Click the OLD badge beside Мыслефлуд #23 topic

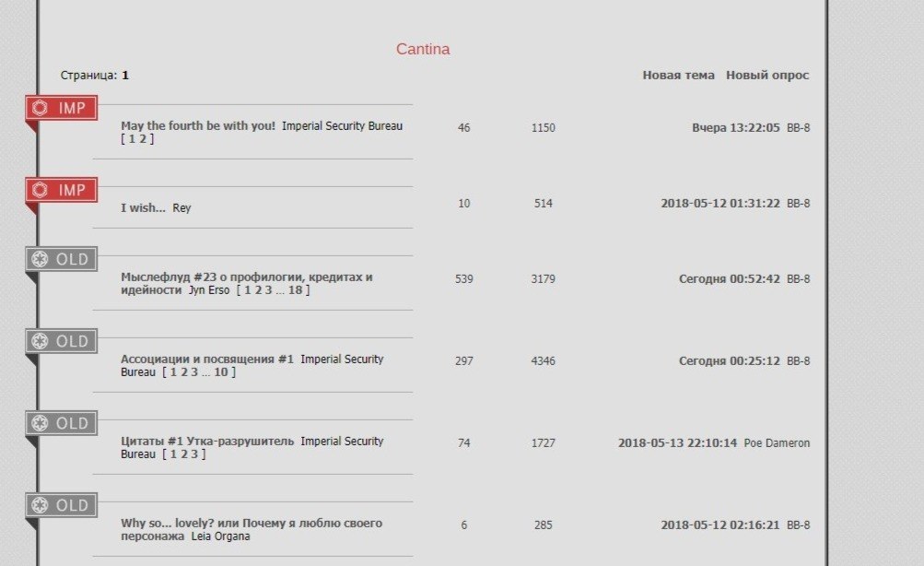coord(62,259)
